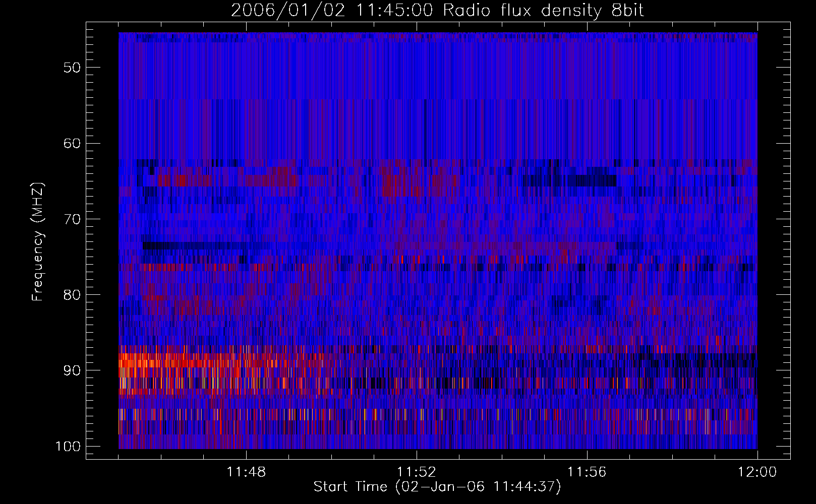Select the 80 frequency tick label

72,295
